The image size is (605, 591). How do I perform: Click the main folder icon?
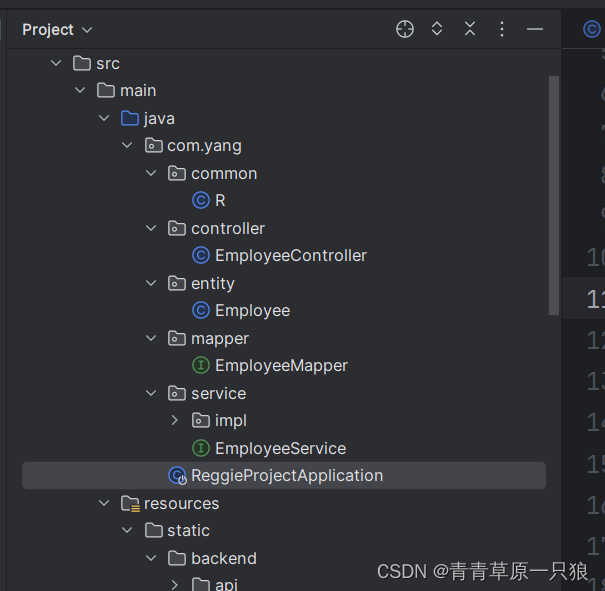[106, 91]
